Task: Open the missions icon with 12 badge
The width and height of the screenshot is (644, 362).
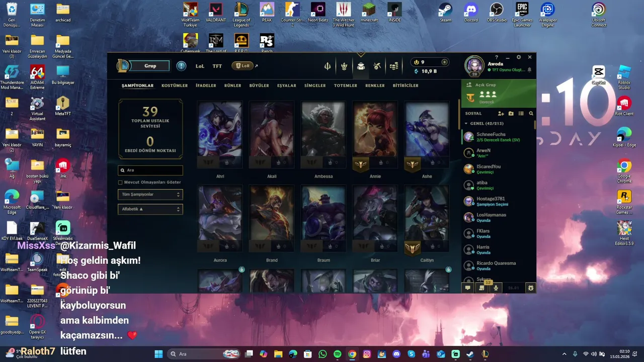Action: click(x=481, y=288)
